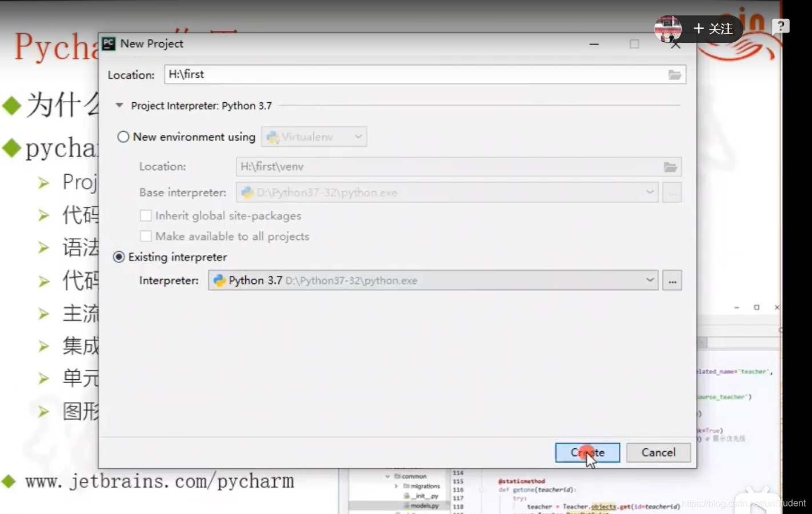Minimize the background IDE window
This screenshot has height=514, width=812.
click(x=737, y=307)
